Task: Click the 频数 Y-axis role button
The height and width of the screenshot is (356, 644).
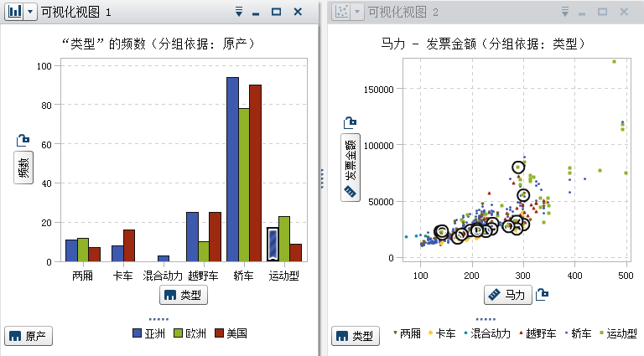Action: pos(23,168)
